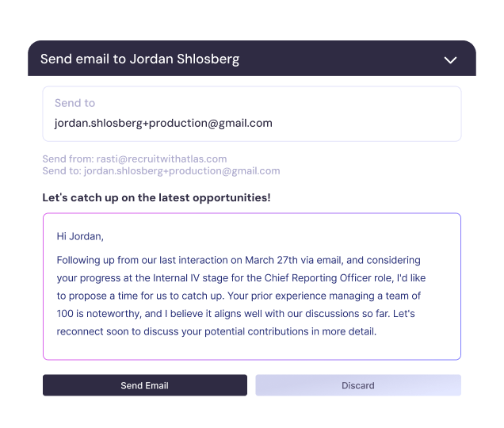Screen dimensions: 504x428
Task: Click the Send Email button
Action: 144,385
